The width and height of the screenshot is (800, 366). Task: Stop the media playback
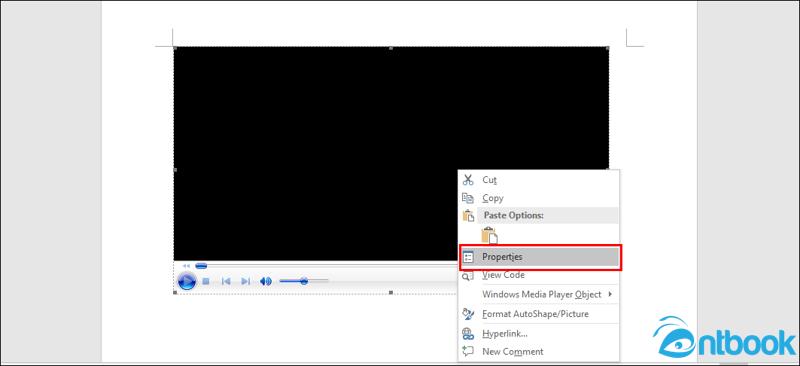pos(206,281)
